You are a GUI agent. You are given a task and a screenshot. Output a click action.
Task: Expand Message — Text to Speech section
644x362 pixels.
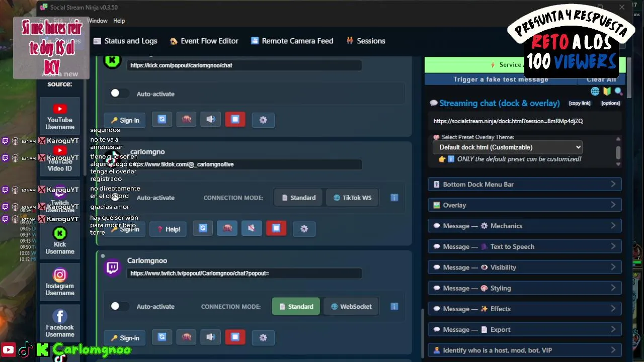(525, 246)
